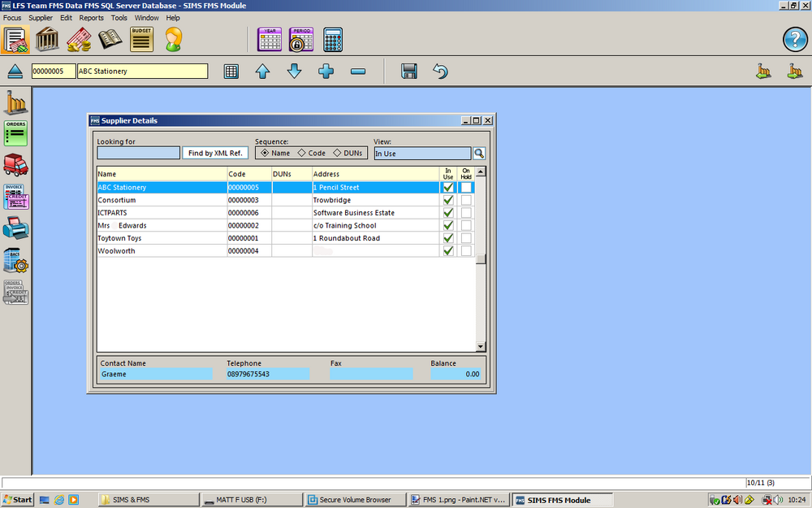Image resolution: width=812 pixels, height=508 pixels.
Task: Open the red delivery truck icon
Action: pyautogui.click(x=15, y=165)
